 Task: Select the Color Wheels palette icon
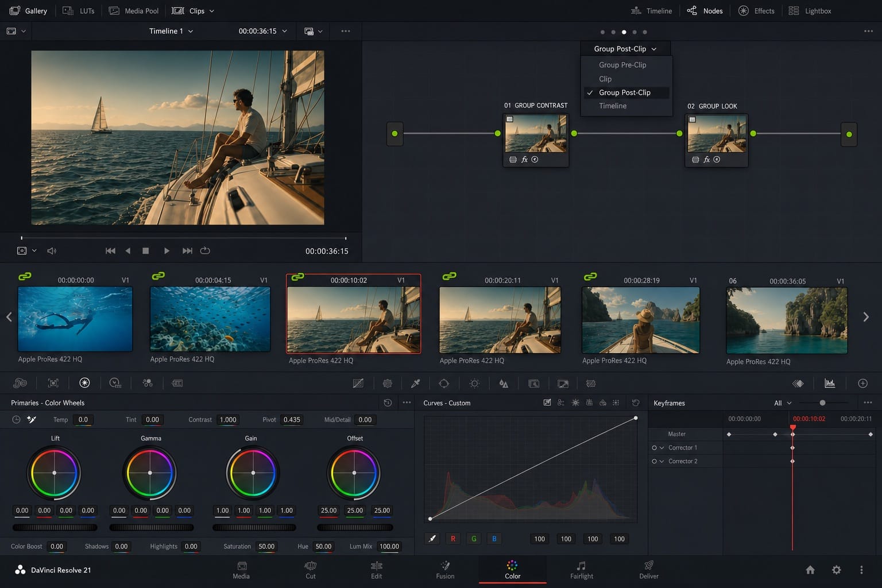84,383
